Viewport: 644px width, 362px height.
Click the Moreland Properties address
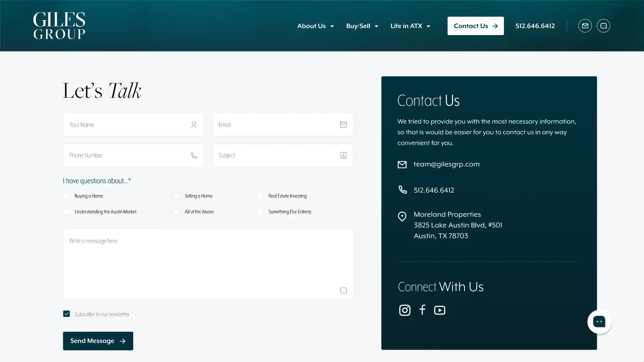[458, 225]
